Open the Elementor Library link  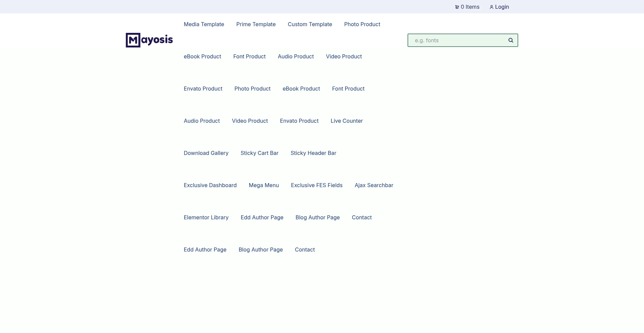[206, 217]
